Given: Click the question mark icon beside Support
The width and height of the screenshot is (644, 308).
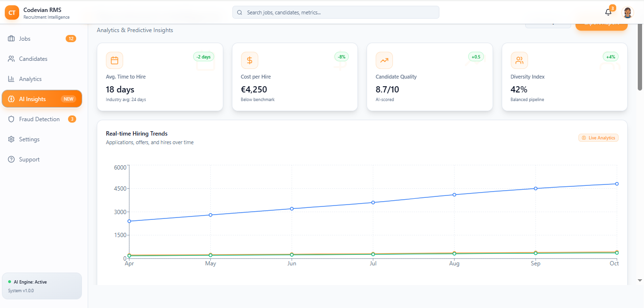Looking at the screenshot, I should [x=11, y=160].
